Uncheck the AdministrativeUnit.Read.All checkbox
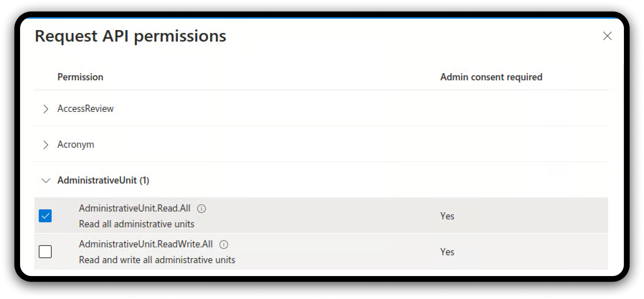644x299 pixels. click(x=45, y=216)
